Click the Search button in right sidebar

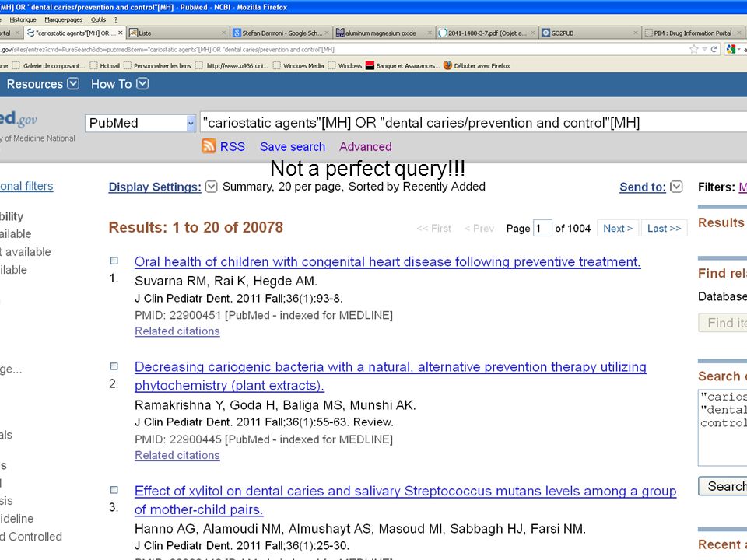[723, 486]
